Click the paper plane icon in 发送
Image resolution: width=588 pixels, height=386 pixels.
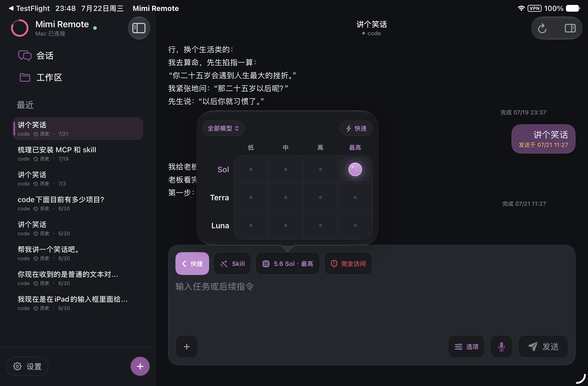click(x=533, y=346)
